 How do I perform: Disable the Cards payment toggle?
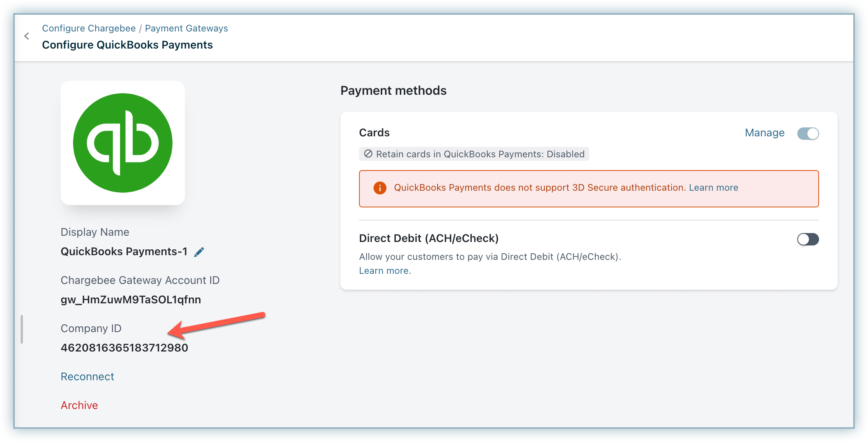pos(808,134)
